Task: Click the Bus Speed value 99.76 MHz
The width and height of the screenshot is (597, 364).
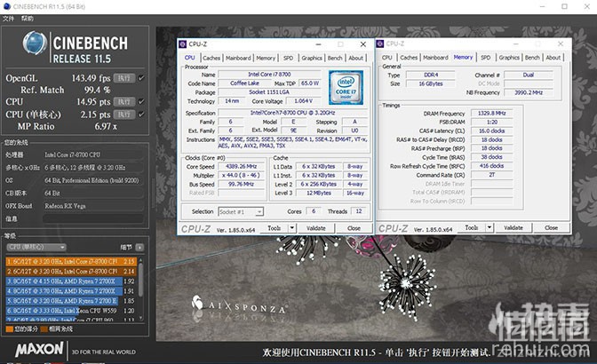Action: pyautogui.click(x=241, y=184)
